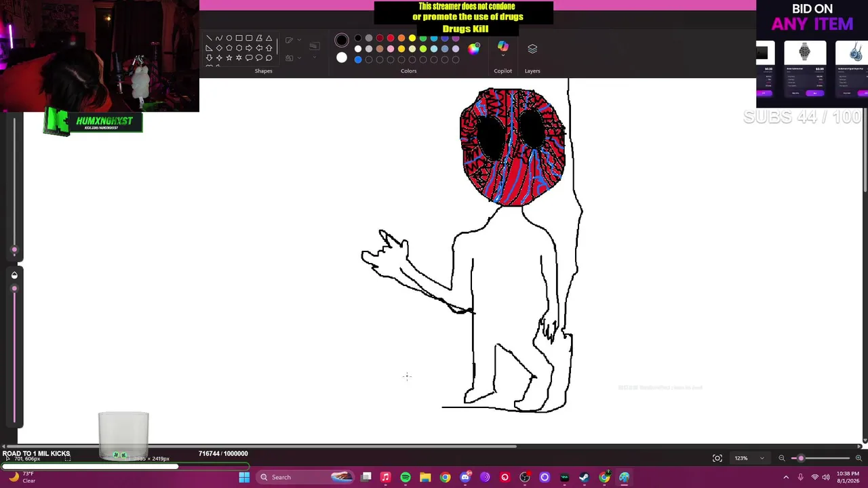868x488 pixels.
Task: Expand the shape outline dropdown
Action: (299, 39)
